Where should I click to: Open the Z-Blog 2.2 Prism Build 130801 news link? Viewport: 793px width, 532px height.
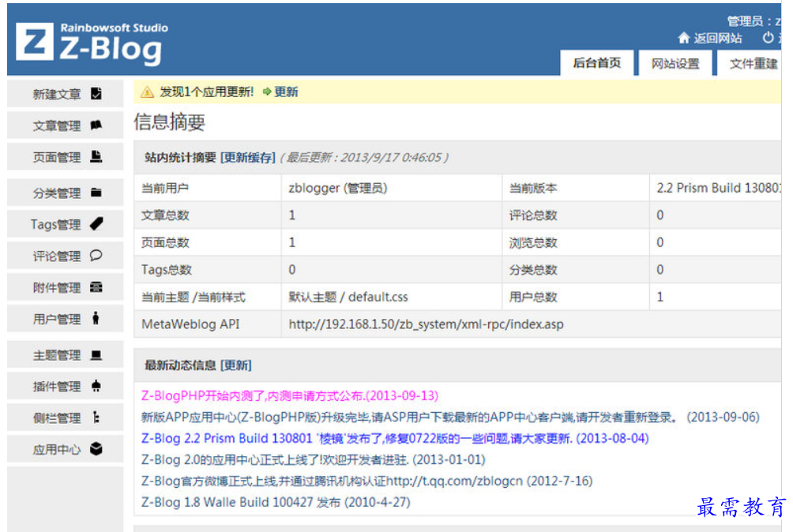pos(395,438)
